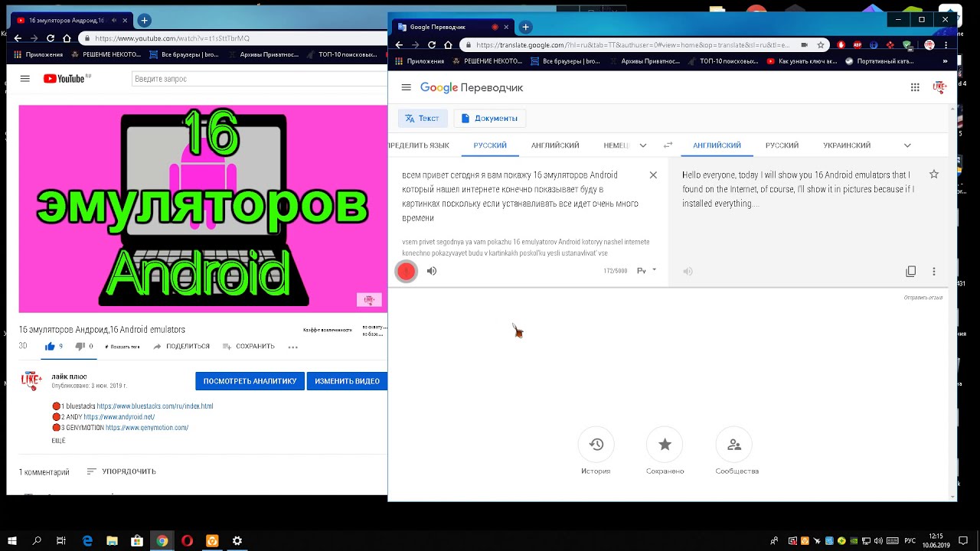Expand the target language list
This screenshot has width=980, height=551.
pos(907,145)
